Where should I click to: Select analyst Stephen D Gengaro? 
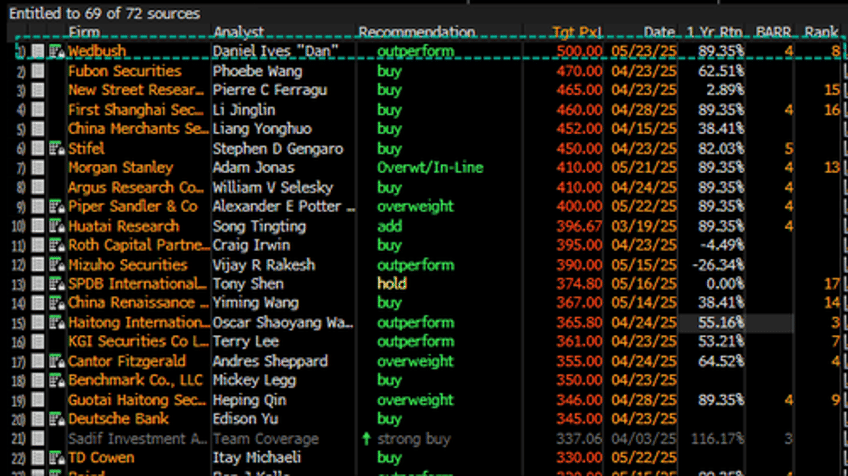[x=278, y=148]
